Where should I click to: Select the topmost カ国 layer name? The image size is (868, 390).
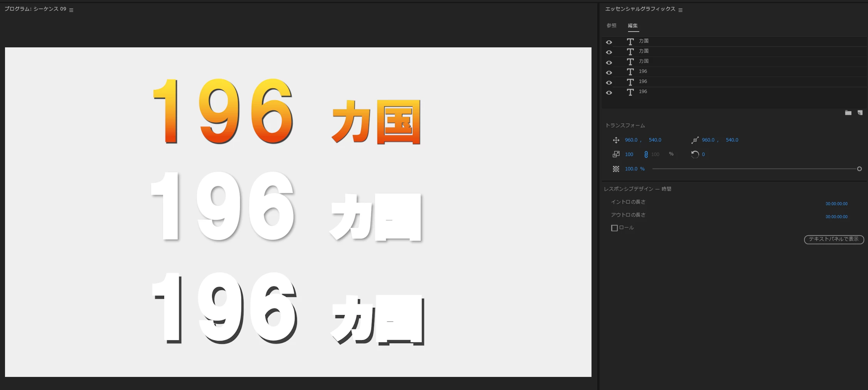[644, 41]
